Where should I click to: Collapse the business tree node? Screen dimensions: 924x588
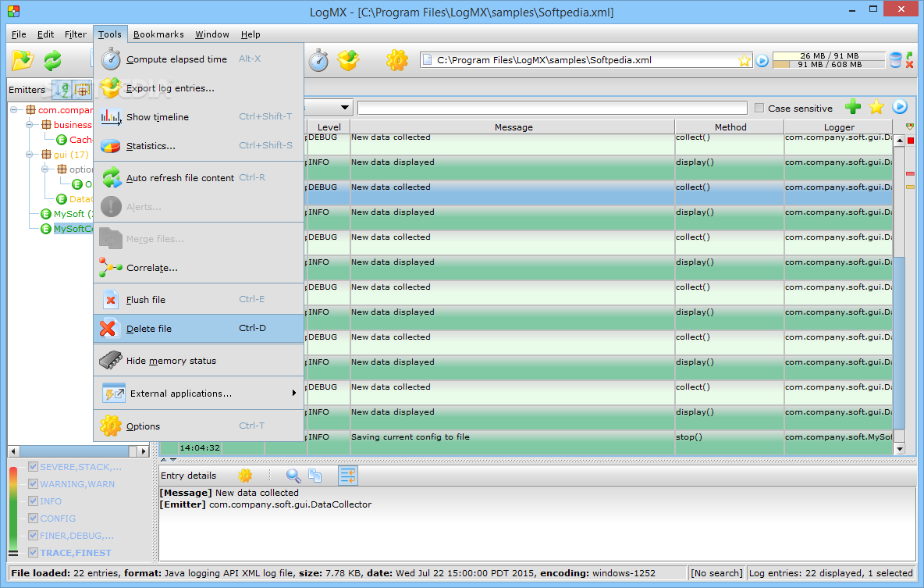(x=29, y=124)
